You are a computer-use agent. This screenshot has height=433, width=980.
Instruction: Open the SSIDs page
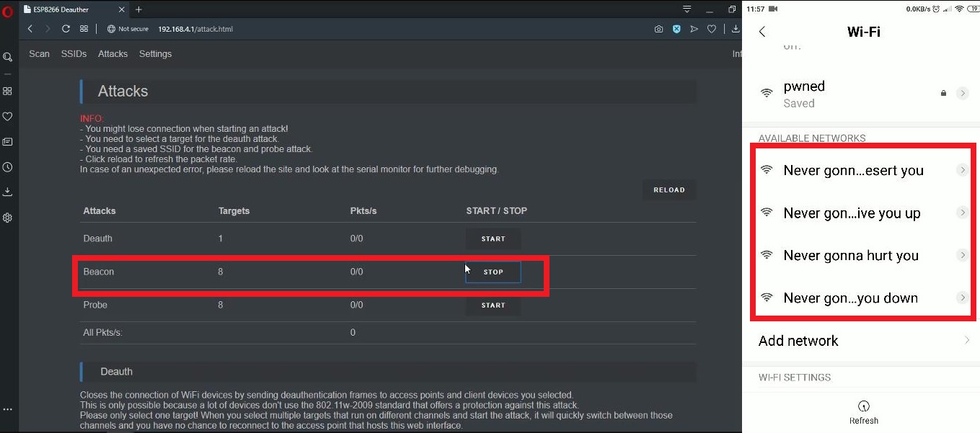pos(74,54)
